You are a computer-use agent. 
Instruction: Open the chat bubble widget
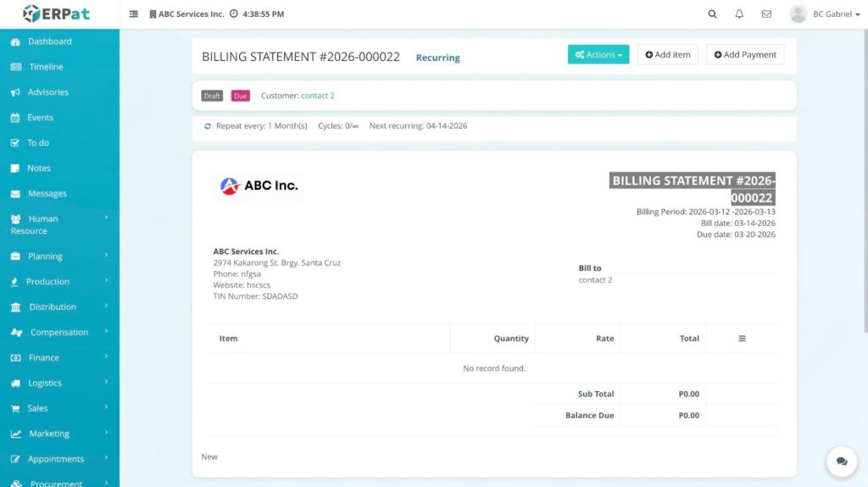tap(841, 462)
